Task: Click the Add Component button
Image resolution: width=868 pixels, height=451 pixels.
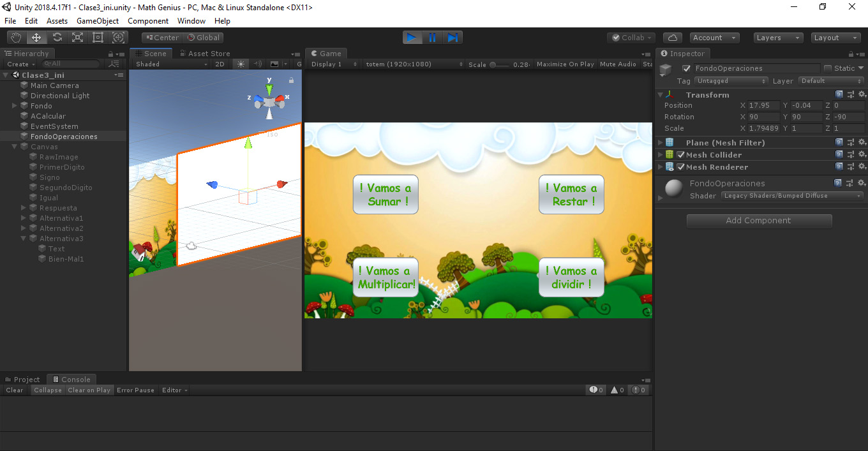Action: [x=759, y=221]
